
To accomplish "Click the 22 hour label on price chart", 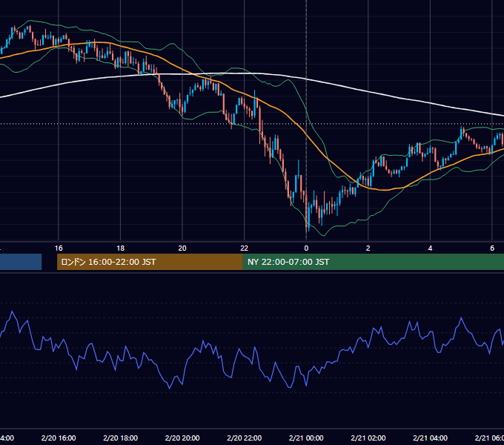I will pyautogui.click(x=245, y=248).
